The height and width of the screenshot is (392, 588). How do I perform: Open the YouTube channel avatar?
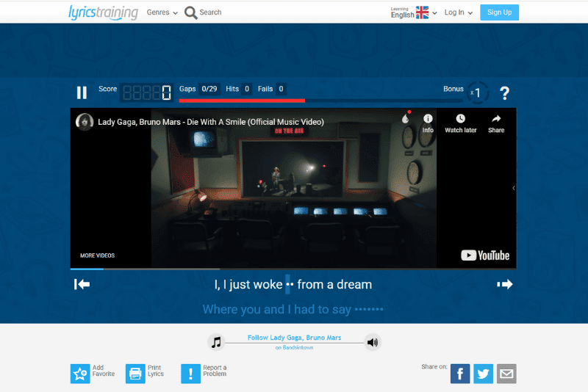85,122
